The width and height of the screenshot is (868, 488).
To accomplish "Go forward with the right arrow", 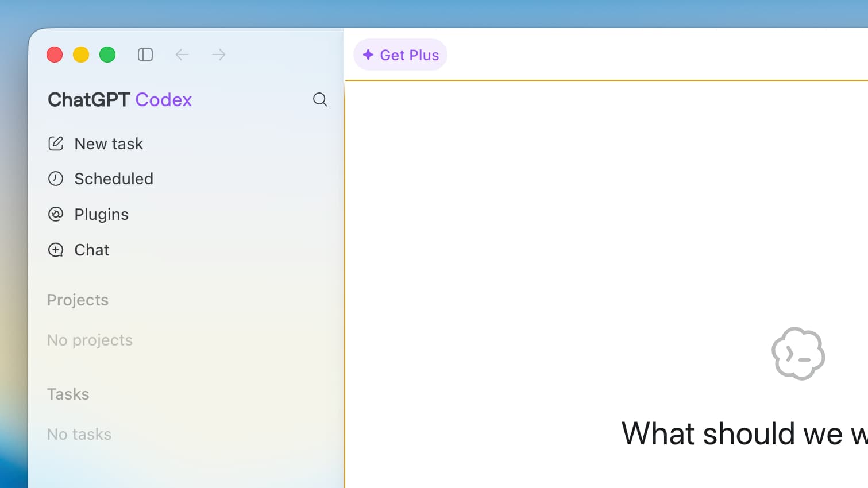I will (219, 55).
